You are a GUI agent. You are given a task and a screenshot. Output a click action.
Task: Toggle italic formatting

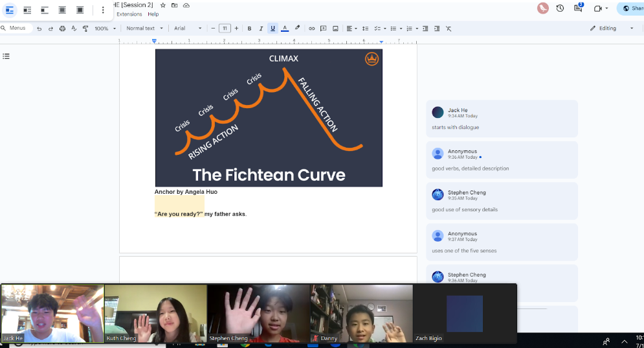261,29
